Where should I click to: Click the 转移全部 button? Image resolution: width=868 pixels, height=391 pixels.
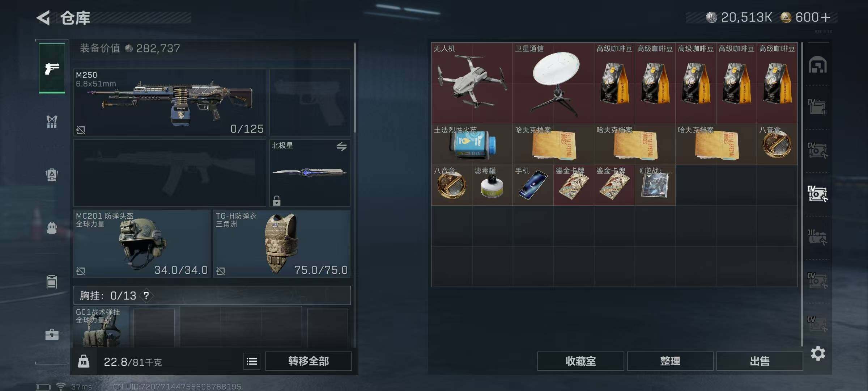(309, 361)
